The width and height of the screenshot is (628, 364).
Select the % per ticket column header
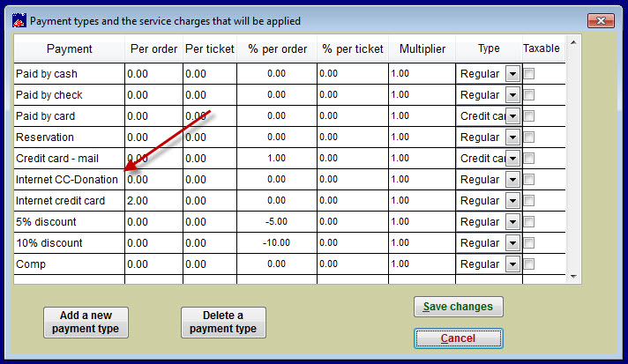[353, 48]
